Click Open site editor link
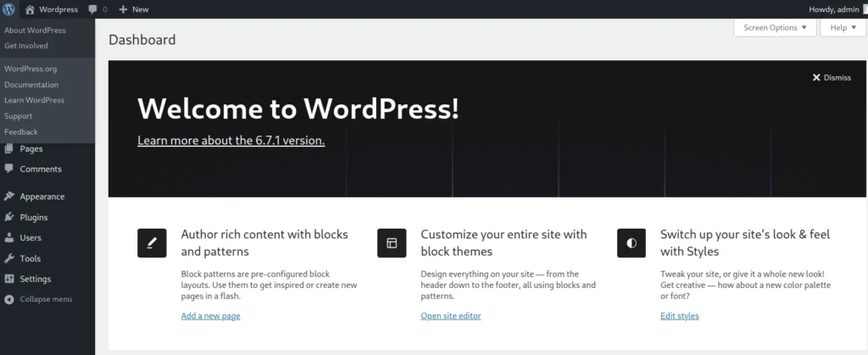Screen dimensions: 868x355 coord(451,316)
